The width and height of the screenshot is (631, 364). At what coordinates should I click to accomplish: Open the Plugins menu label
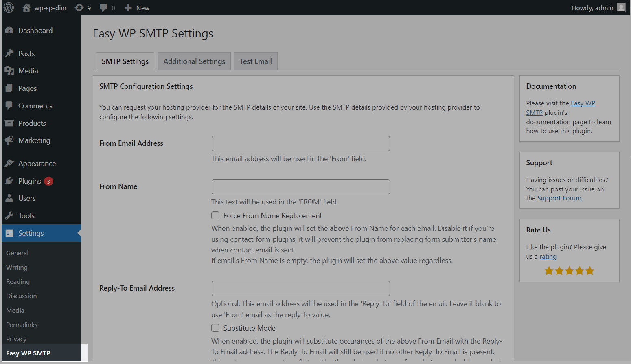pyautogui.click(x=30, y=181)
